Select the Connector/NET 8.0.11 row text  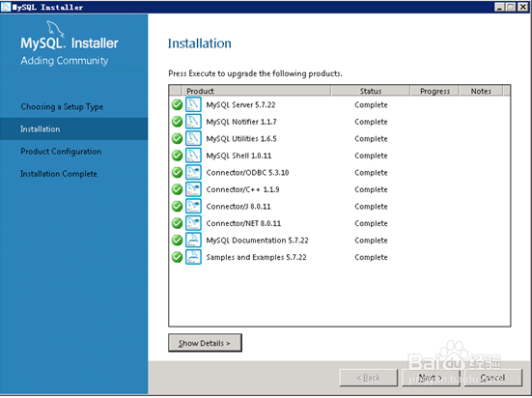[x=243, y=223]
